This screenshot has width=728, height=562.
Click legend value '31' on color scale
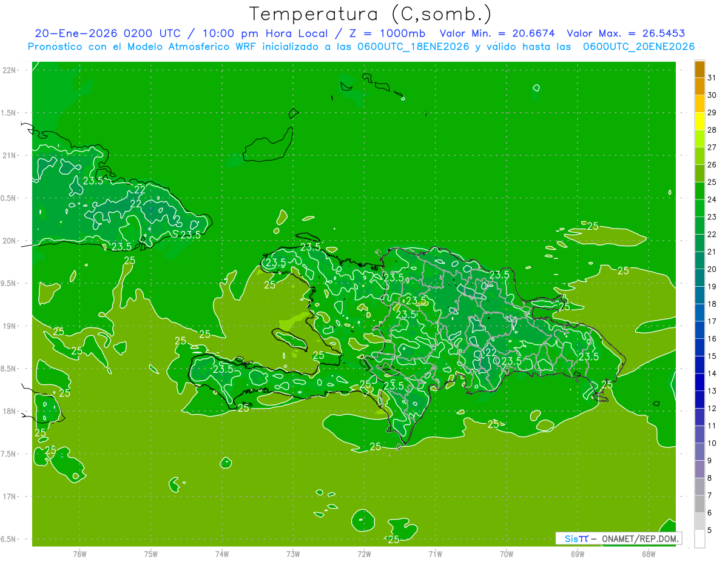coord(712,78)
